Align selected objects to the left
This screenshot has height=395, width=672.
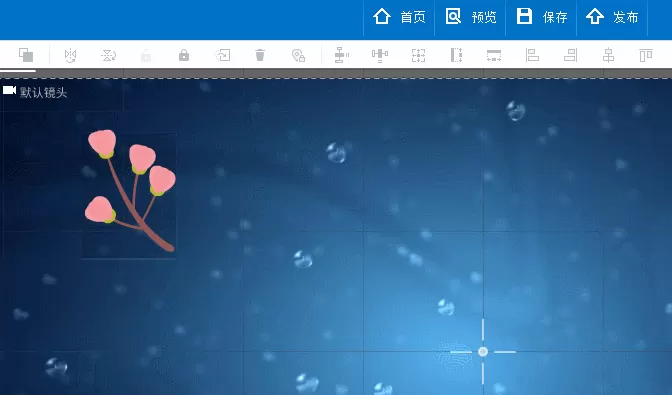click(x=532, y=55)
